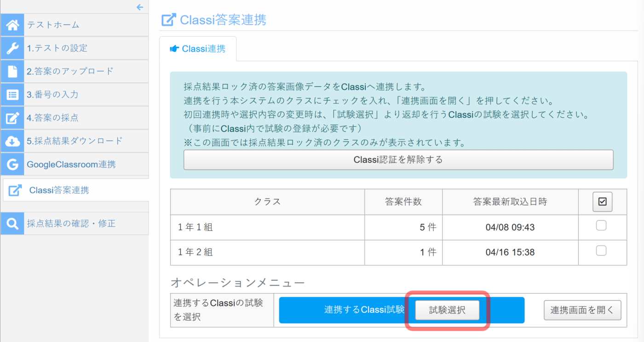Go to 3.番号の入力
Image resolution: width=644 pixels, height=342 pixels.
coord(75,95)
